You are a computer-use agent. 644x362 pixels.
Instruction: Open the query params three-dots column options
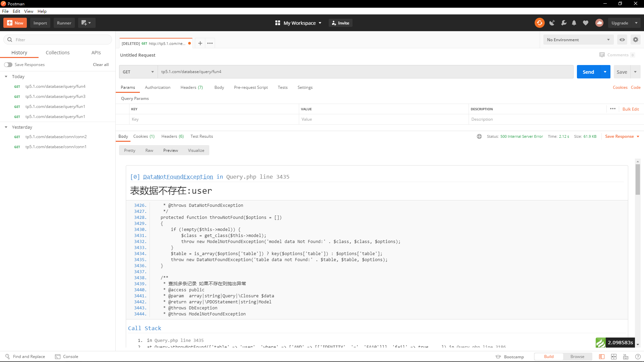[x=613, y=109]
